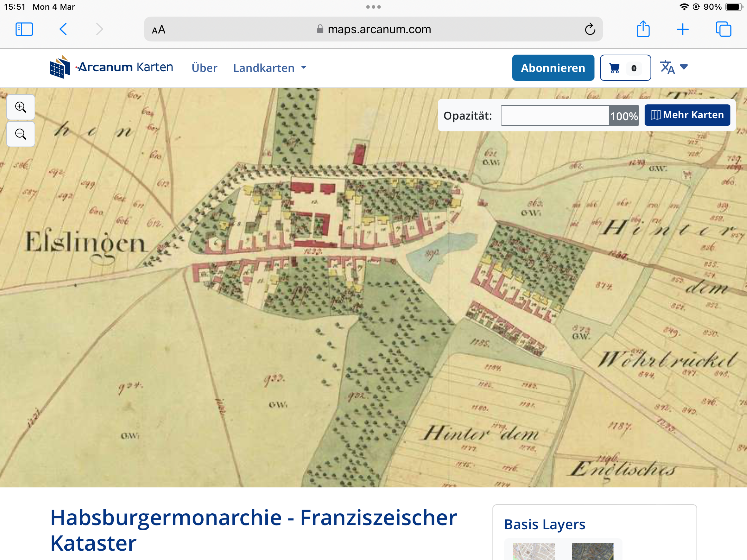Screen dimensions: 747x560
Task: Select the street map base layer thumbnail
Action: (534, 552)
